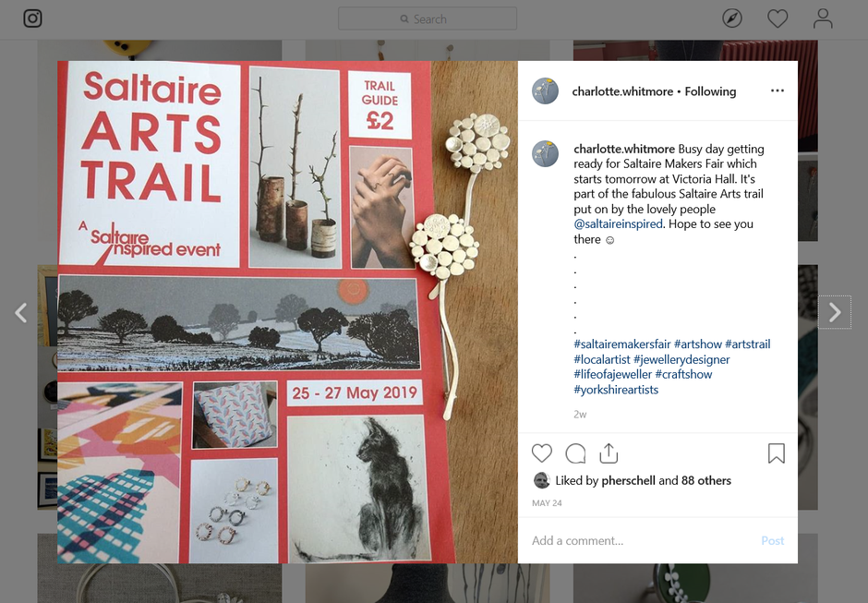Click the comment speech bubble icon
868x603 pixels.
[x=575, y=453]
